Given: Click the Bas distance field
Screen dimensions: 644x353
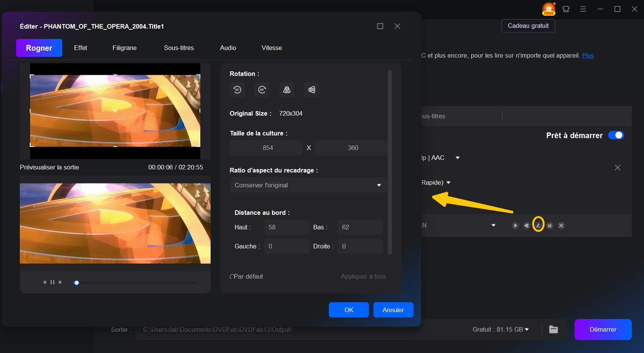Looking at the screenshot, I should (360, 227).
